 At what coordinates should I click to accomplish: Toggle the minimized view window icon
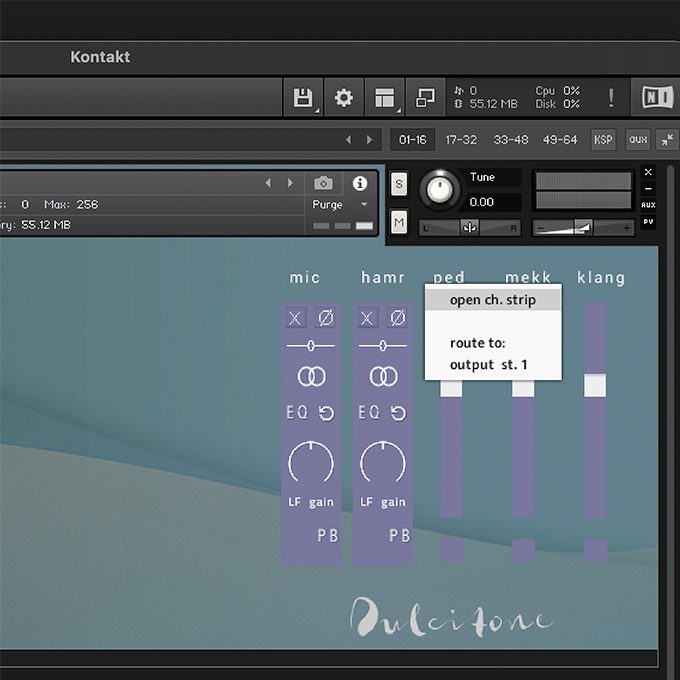tap(425, 98)
